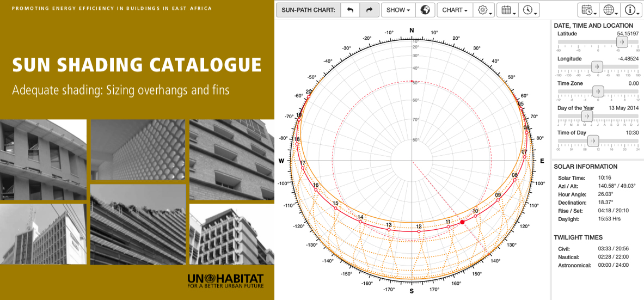This screenshot has width=644, height=300.
Task: Click the honeycomb facade photo thumbnail
Action: pos(138,150)
